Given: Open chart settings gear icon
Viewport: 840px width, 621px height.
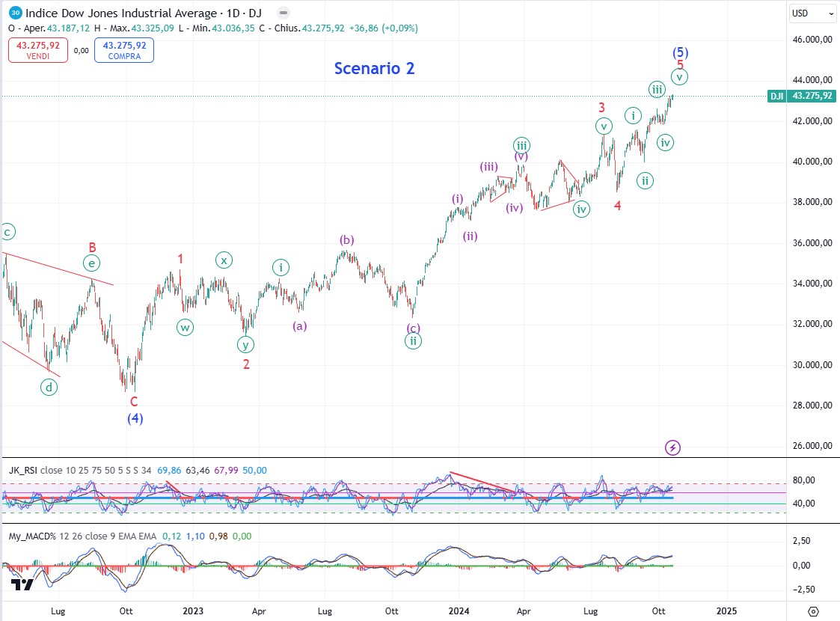Looking at the screenshot, I should 813,611.
